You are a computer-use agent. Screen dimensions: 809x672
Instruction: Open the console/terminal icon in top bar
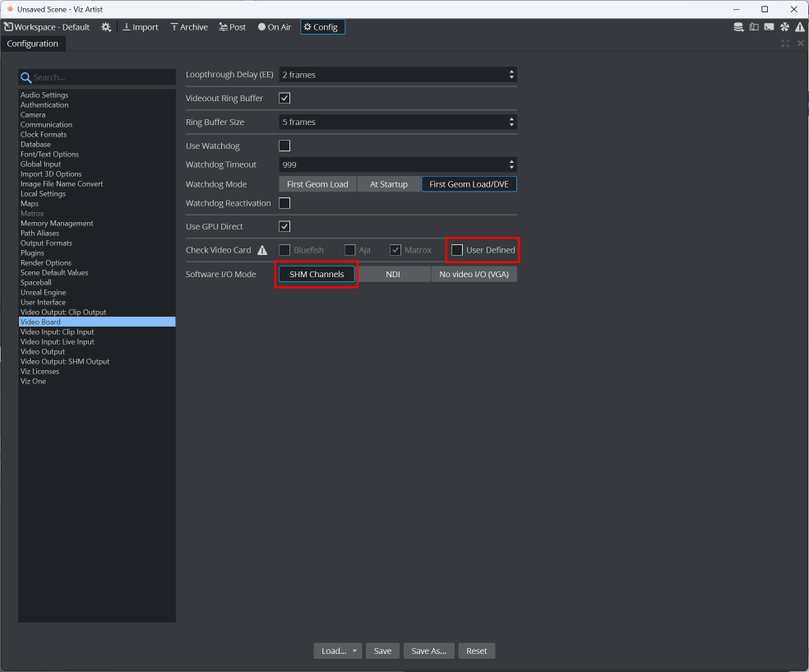point(769,27)
